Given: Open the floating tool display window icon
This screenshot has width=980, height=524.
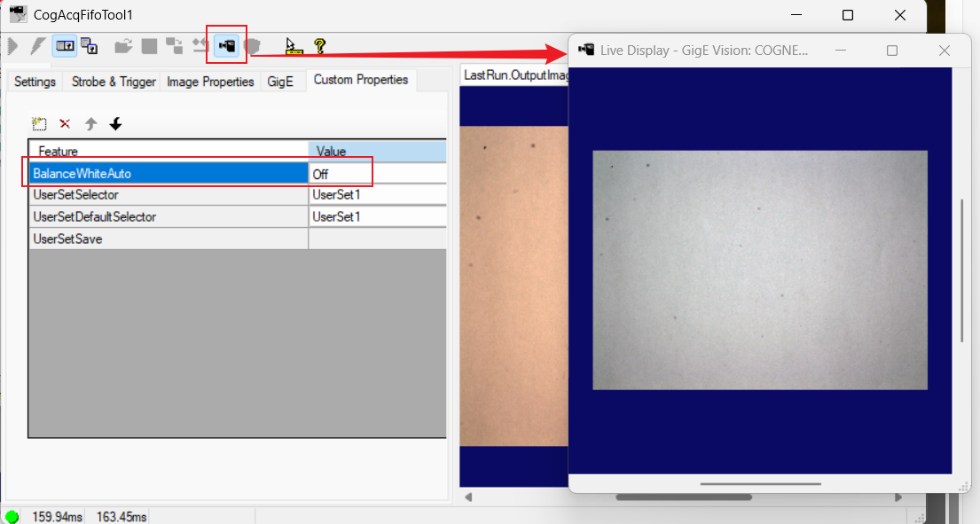Looking at the screenshot, I should point(90,46).
